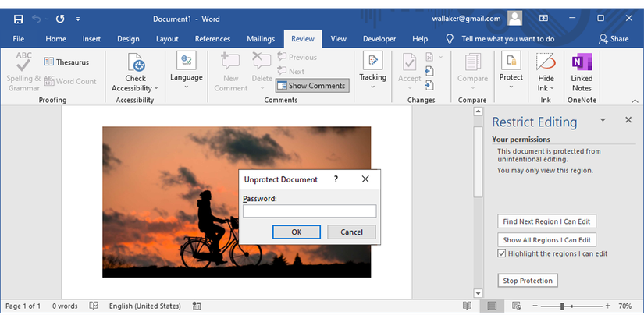Click OK in Unprotect Document dialog
Viewport: 644px width, 322px height.
point(296,232)
